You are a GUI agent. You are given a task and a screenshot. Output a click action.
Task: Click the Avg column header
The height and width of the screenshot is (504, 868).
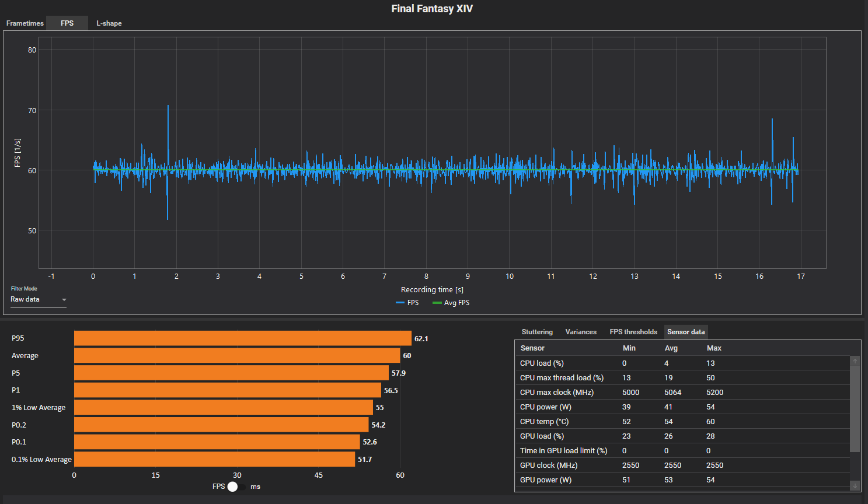pos(671,348)
